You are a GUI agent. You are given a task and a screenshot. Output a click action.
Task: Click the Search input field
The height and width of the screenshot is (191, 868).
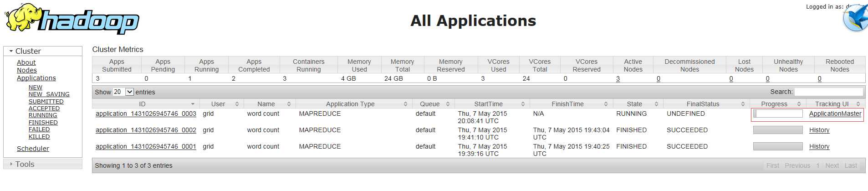828,92
